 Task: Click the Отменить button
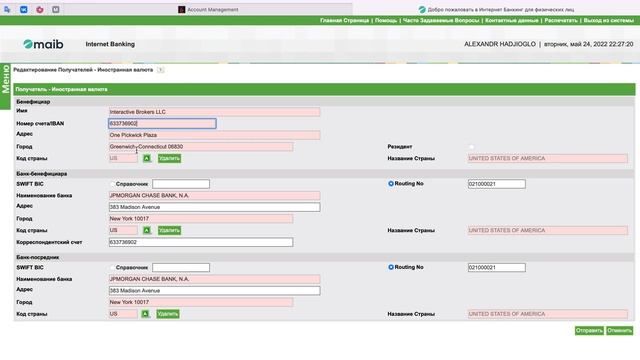pos(620,331)
